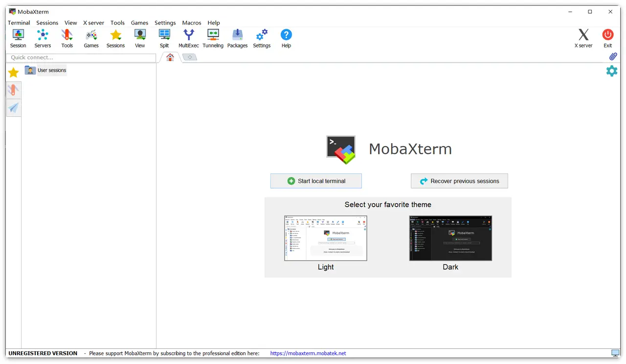Click the Split terminal icon

click(x=164, y=39)
